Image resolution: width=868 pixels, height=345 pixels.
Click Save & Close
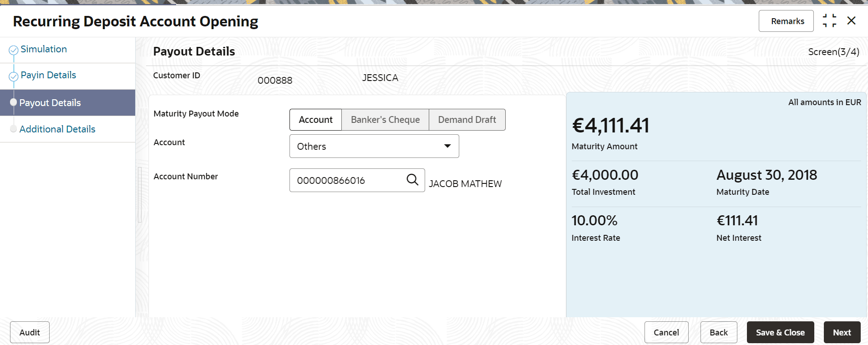point(780,332)
